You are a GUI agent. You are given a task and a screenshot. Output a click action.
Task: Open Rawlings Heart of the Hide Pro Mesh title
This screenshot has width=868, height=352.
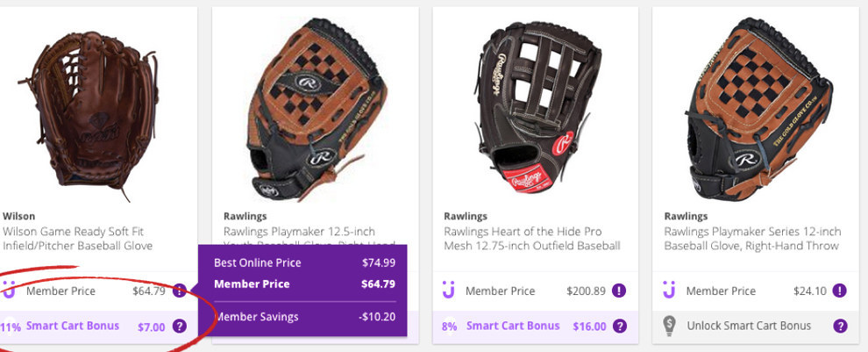click(532, 239)
